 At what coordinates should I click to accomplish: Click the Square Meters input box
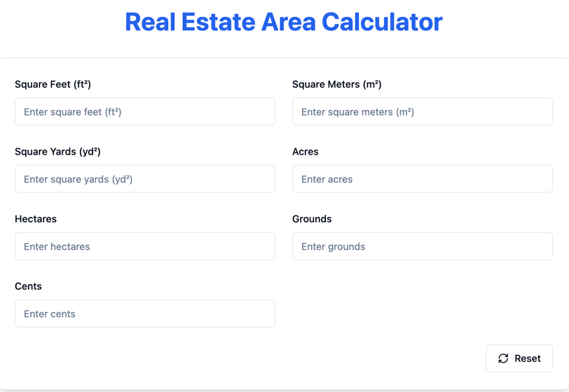(x=422, y=112)
